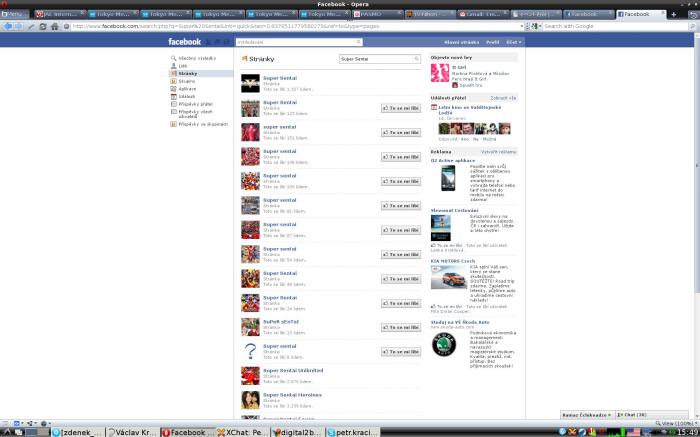Open zdenek window in taskbar

coord(77,432)
